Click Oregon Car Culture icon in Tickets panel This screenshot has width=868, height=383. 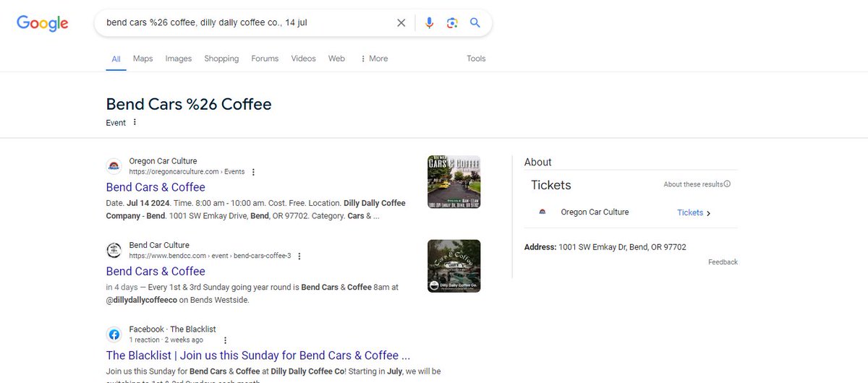pos(542,212)
